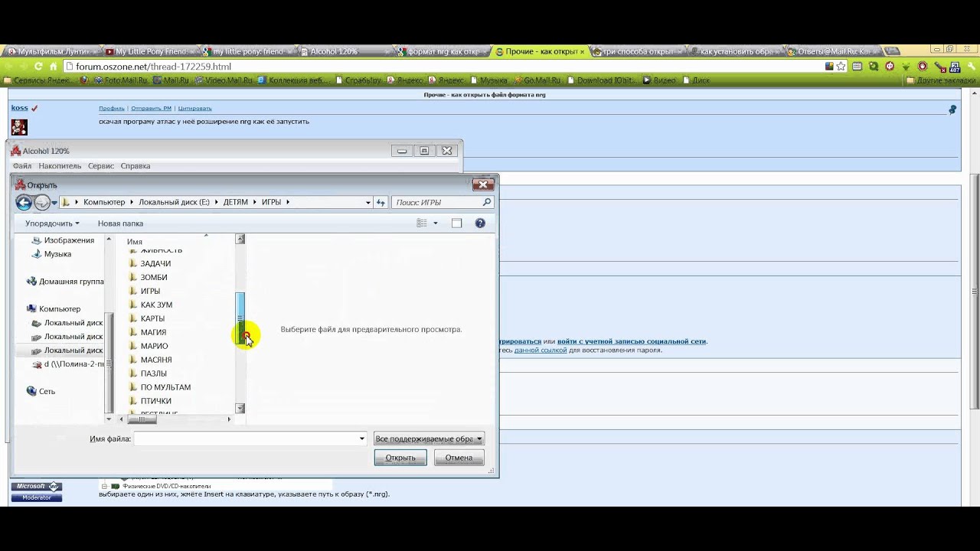The height and width of the screenshot is (551, 980).
Task: Open file name history dropdown
Action: pyautogui.click(x=362, y=439)
